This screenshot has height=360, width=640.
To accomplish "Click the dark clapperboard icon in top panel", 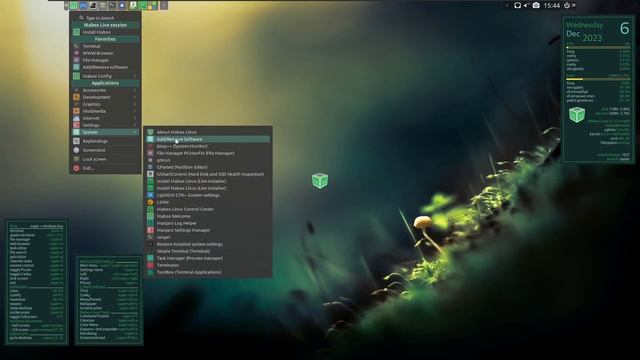I will [x=93, y=5].
